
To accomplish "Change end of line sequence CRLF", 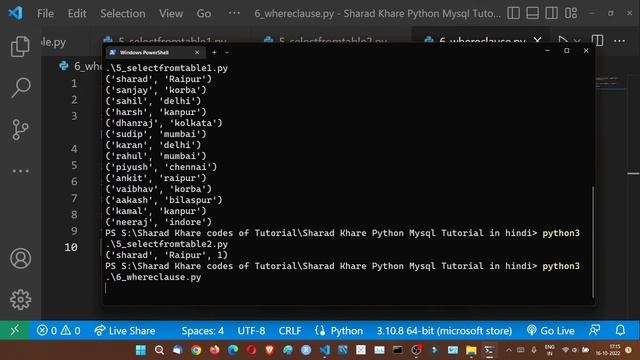I will (x=290, y=330).
